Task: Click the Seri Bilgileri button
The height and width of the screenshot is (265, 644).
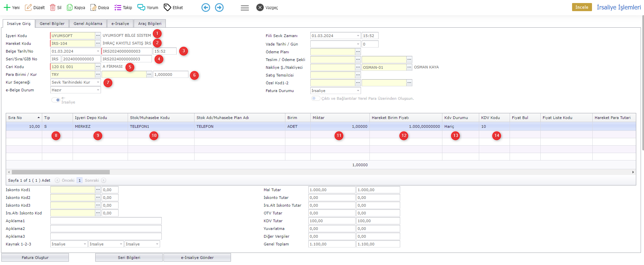Action: point(129,258)
